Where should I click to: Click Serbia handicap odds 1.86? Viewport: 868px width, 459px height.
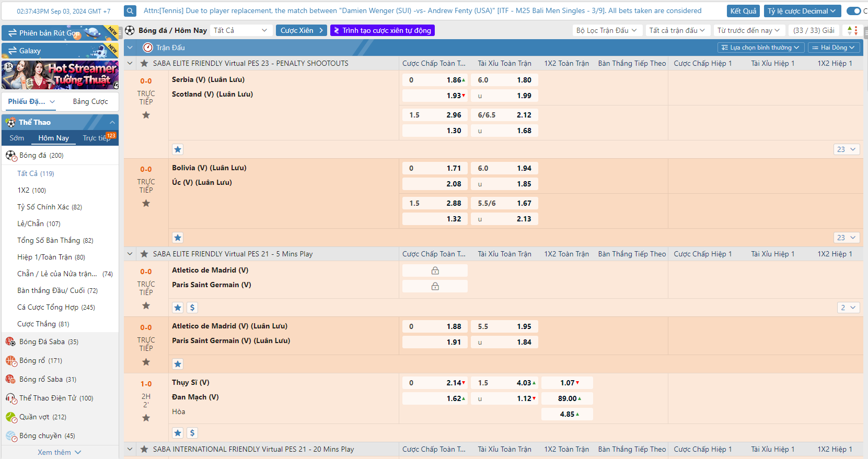[435, 80]
